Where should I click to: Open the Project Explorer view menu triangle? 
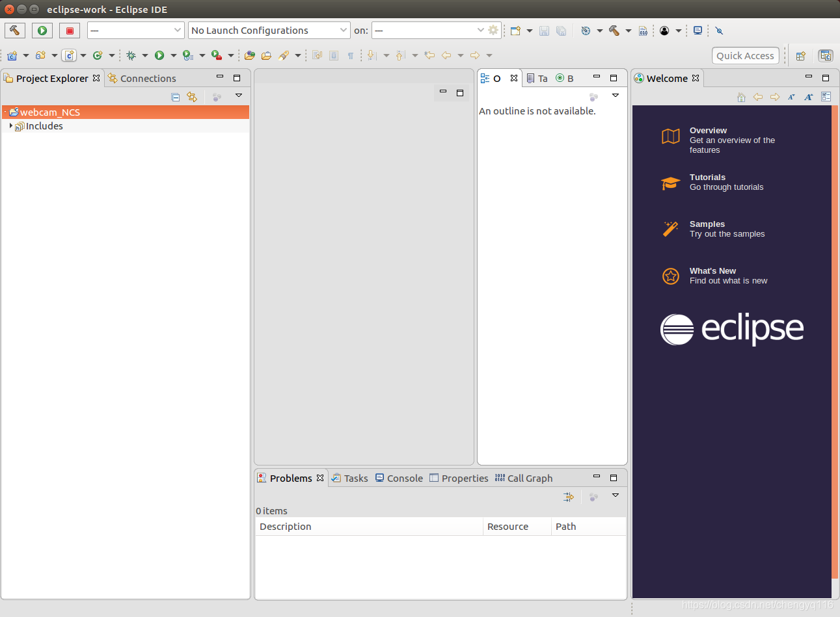(239, 96)
